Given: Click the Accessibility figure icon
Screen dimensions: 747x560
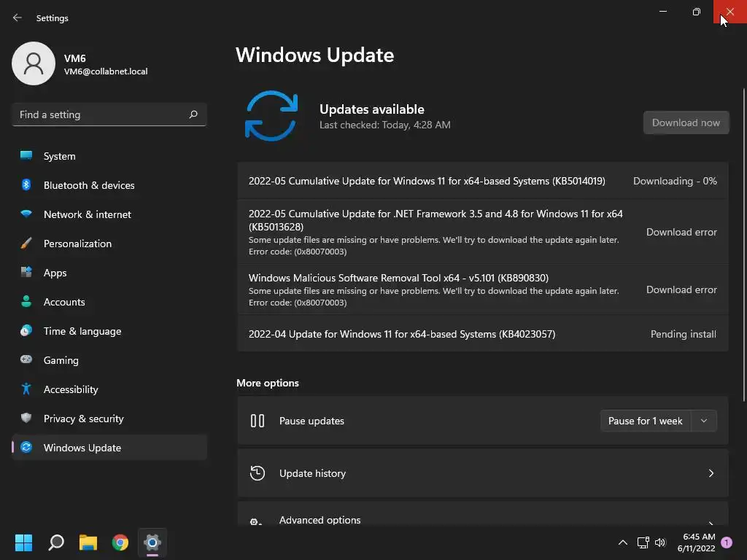Looking at the screenshot, I should coord(26,389).
